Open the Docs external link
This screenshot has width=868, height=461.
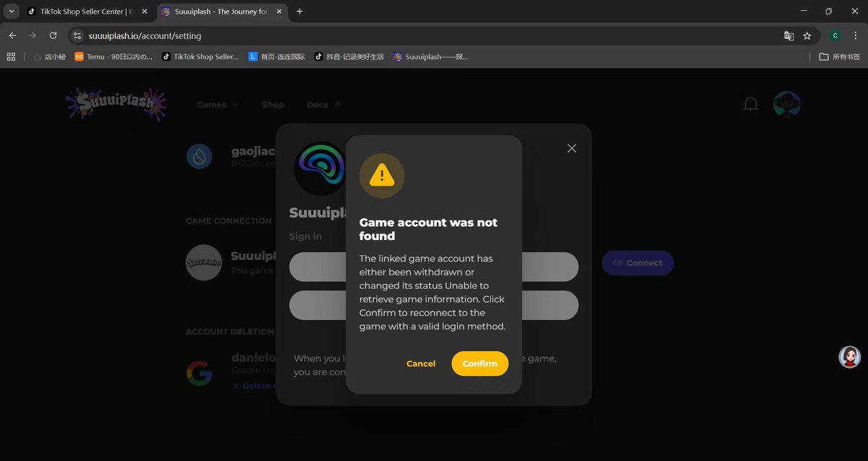pos(323,105)
